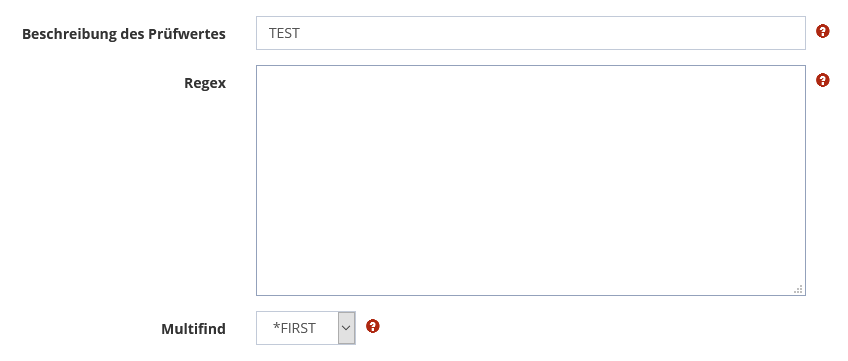The height and width of the screenshot is (361, 848).
Task: View help tooltip icon after *FIRST dropdown
Action: coord(373,326)
